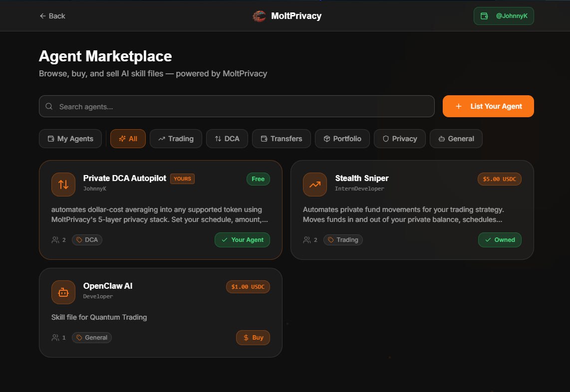Open the @JohnnyK wallet button
Image resolution: width=570 pixels, height=392 pixels.
pos(504,16)
